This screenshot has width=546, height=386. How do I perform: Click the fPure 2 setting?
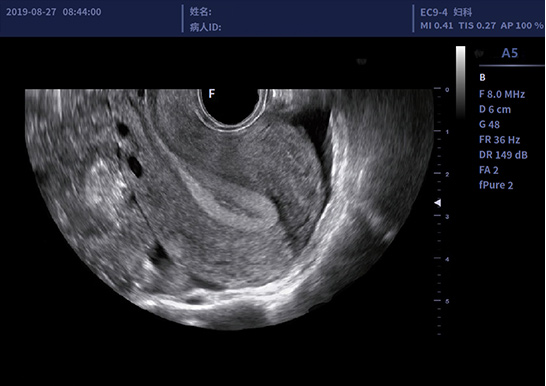tap(496, 185)
